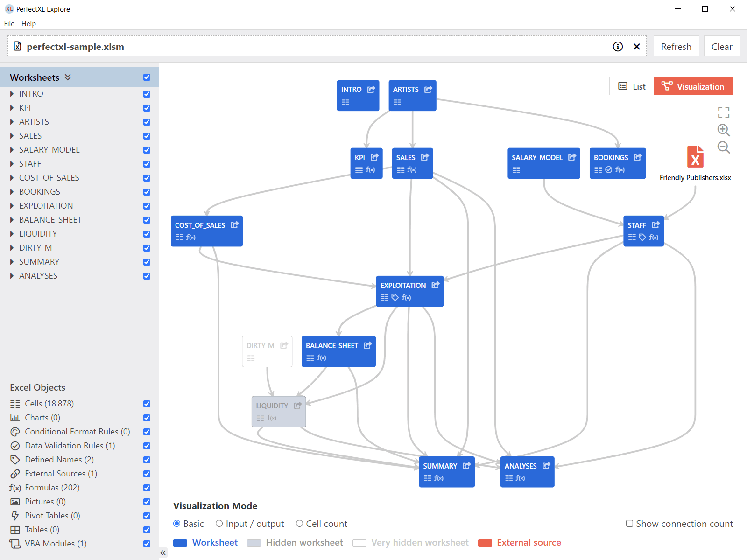Click the Friendly Publishers.xlsx external source icon
747x560 pixels.
(695, 157)
